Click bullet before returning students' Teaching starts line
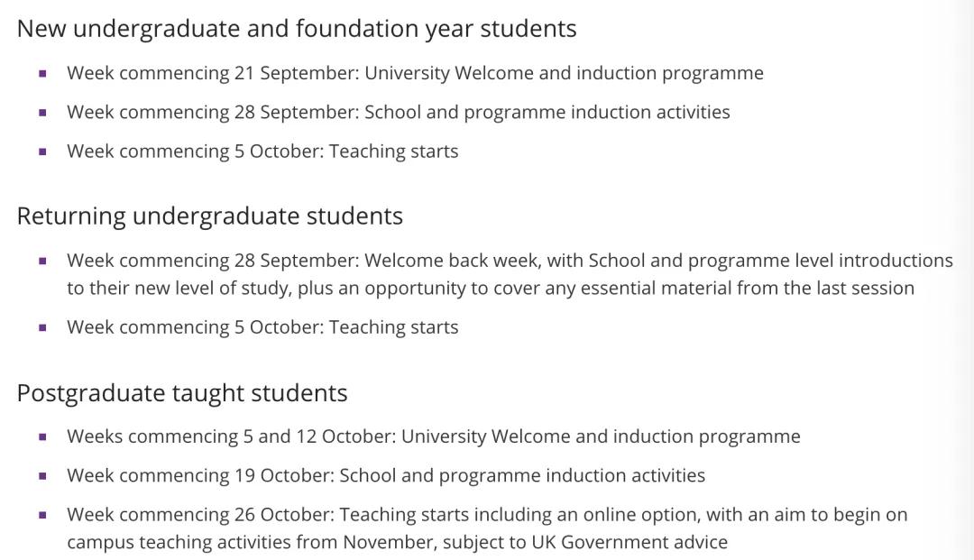This screenshot has height=560, width=974. click(x=42, y=327)
